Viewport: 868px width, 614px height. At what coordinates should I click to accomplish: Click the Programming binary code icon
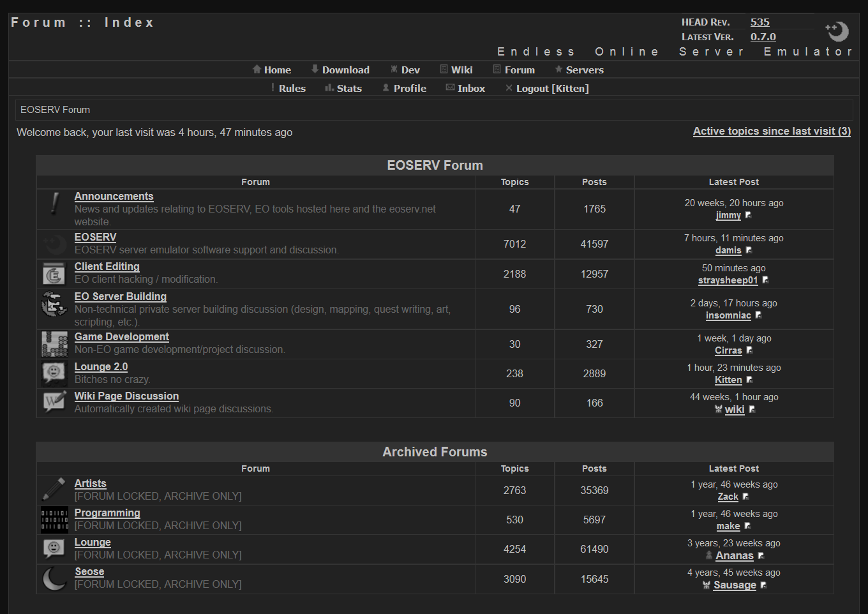(x=54, y=520)
